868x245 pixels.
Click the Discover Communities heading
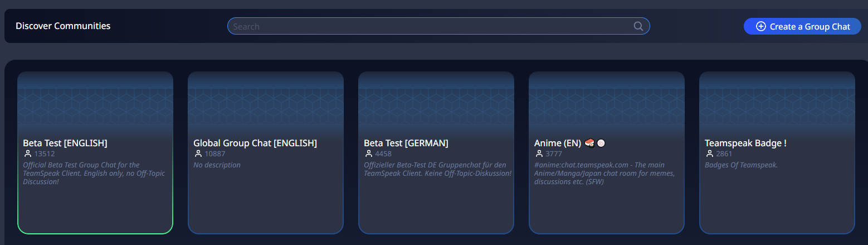[63, 26]
